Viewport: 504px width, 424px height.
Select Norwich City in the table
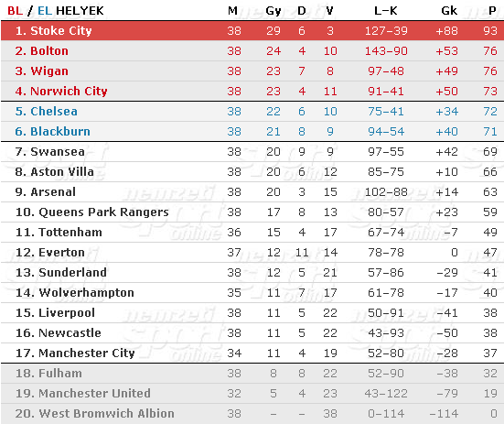61,91
